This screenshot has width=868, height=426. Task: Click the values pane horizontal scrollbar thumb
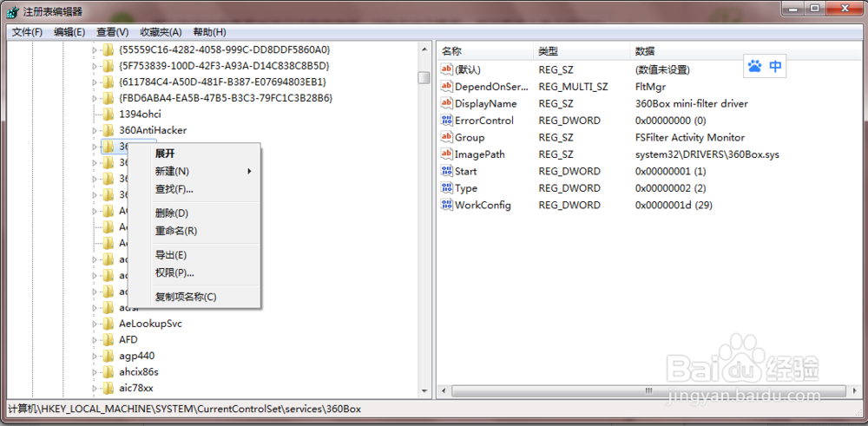tap(648, 391)
